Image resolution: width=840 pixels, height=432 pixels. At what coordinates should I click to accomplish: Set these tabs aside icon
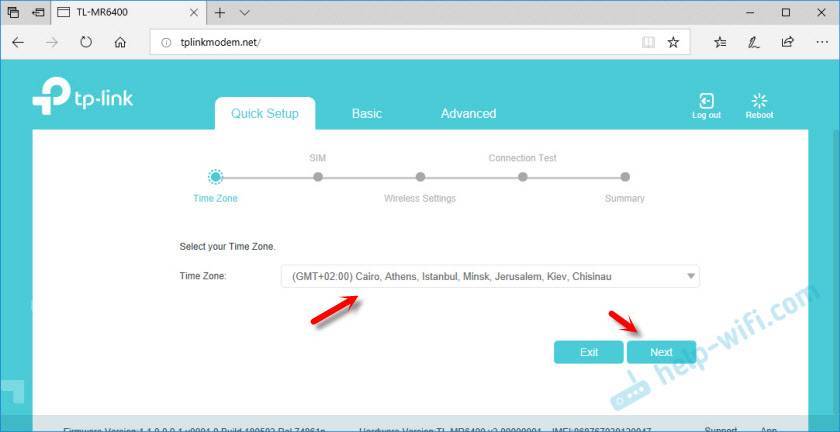coord(38,12)
